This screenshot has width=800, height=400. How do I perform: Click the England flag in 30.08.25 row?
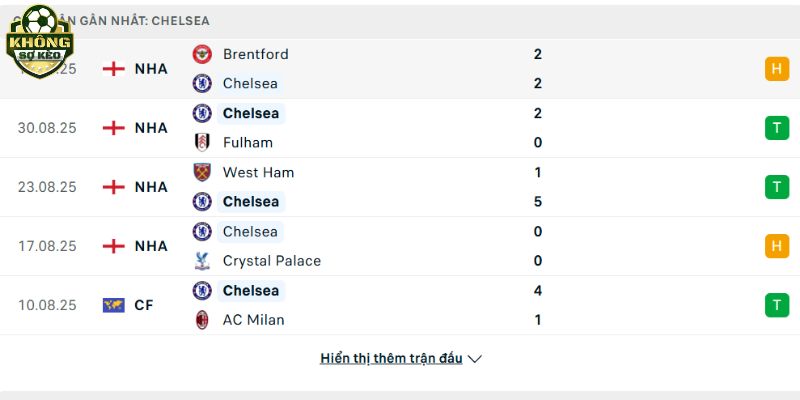[113, 128]
